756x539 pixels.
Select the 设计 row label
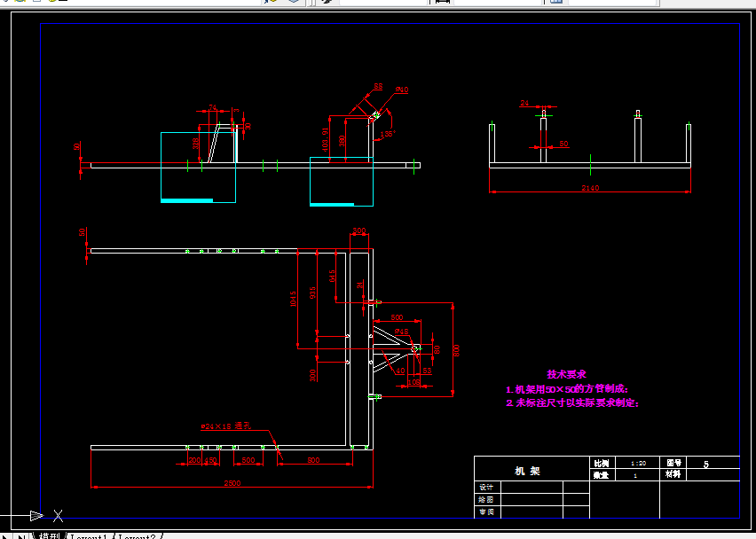[x=486, y=487]
